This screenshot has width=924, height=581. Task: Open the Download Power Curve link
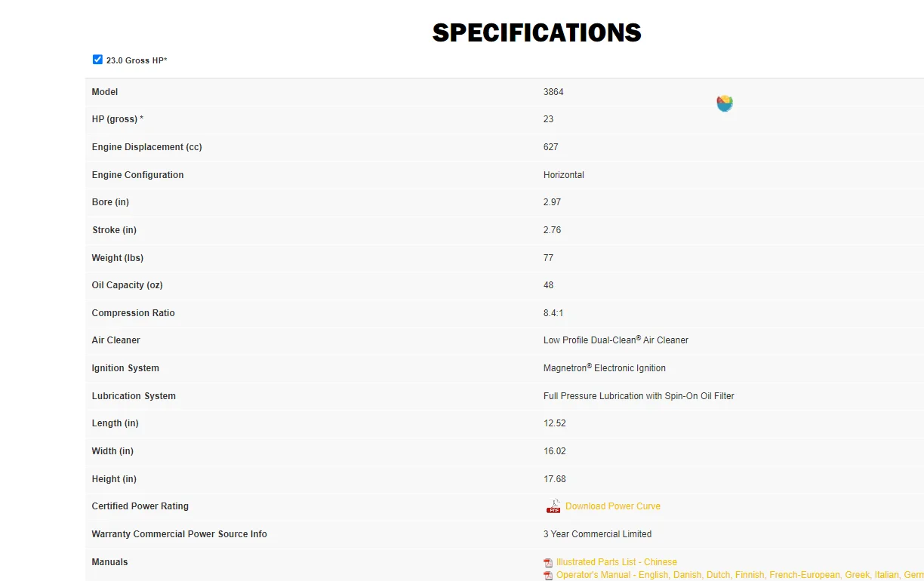coord(613,506)
